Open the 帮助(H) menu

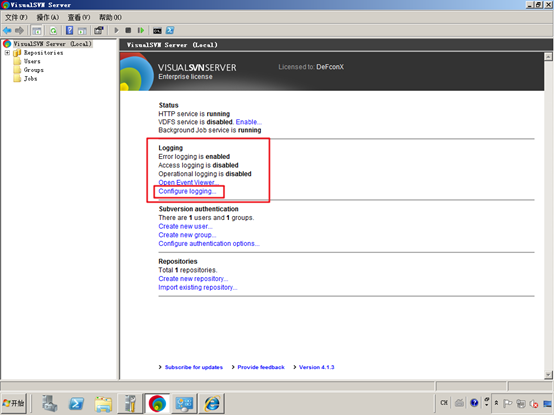click(x=110, y=17)
